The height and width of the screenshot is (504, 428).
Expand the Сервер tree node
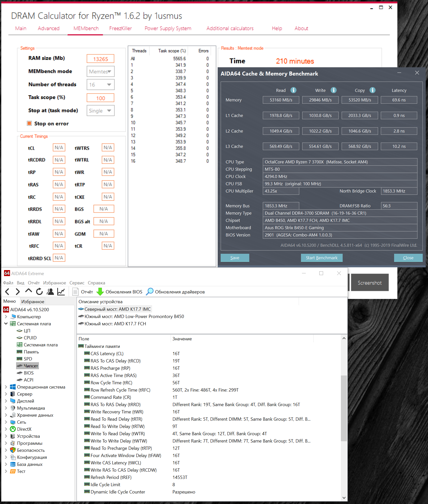pos(6,394)
